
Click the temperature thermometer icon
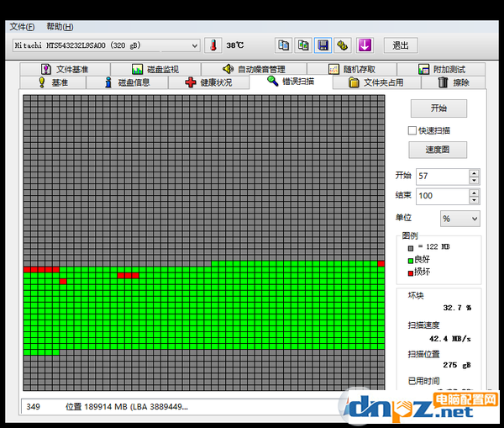point(213,45)
